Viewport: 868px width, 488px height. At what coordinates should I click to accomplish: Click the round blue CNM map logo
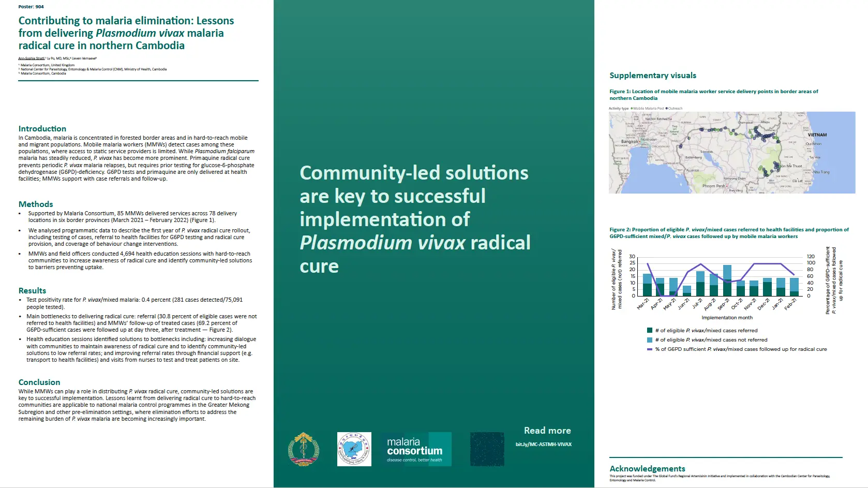click(354, 449)
